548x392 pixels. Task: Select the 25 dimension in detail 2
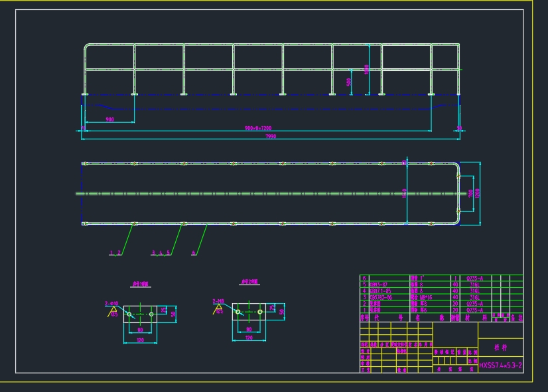272,308
